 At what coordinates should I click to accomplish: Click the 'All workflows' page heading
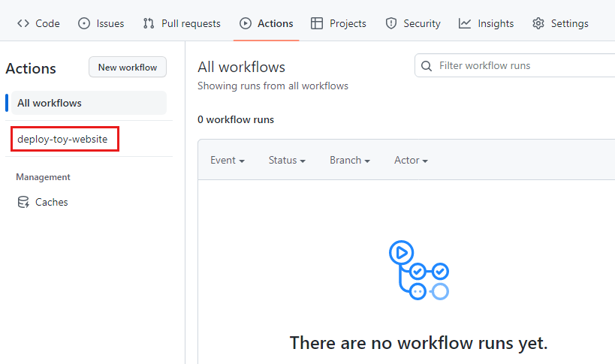pyautogui.click(x=241, y=67)
